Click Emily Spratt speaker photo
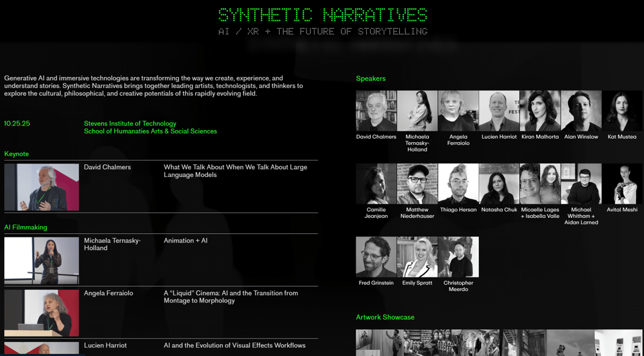This screenshot has width=644, height=356. pyautogui.click(x=417, y=257)
